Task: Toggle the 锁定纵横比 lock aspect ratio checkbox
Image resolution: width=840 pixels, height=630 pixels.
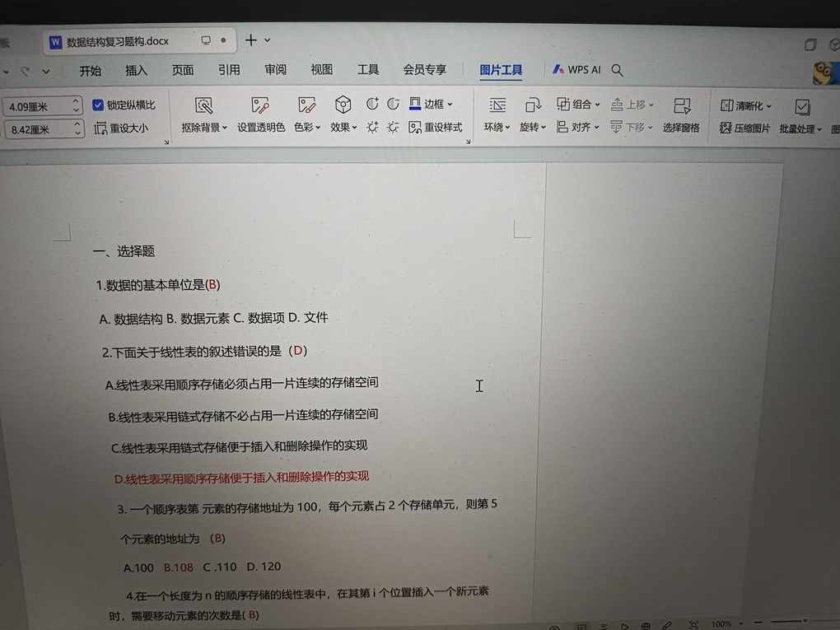Action: click(97, 105)
